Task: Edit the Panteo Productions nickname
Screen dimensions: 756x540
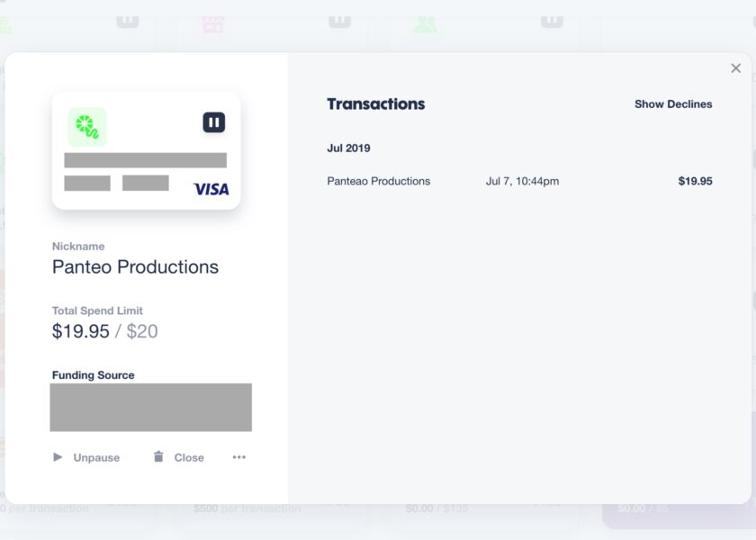Action: [x=136, y=267]
